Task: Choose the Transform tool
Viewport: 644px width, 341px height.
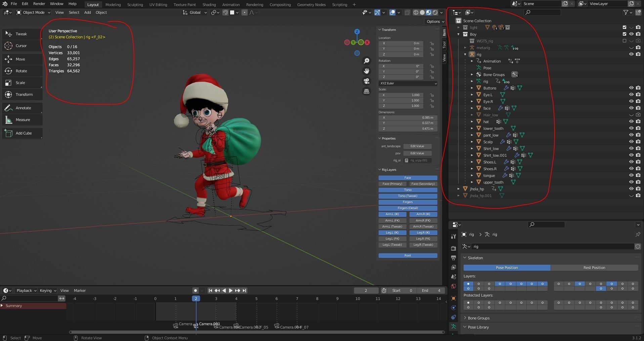Action: (22, 94)
